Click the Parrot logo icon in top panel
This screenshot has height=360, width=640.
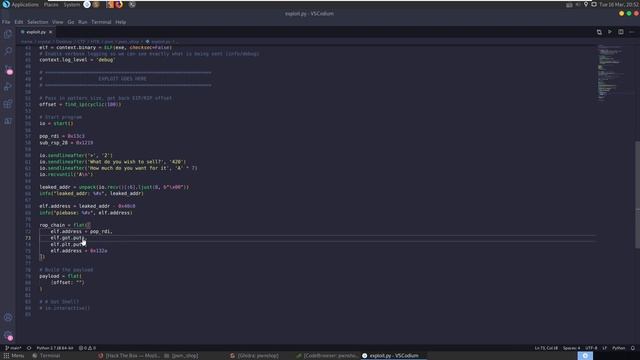[6, 4]
